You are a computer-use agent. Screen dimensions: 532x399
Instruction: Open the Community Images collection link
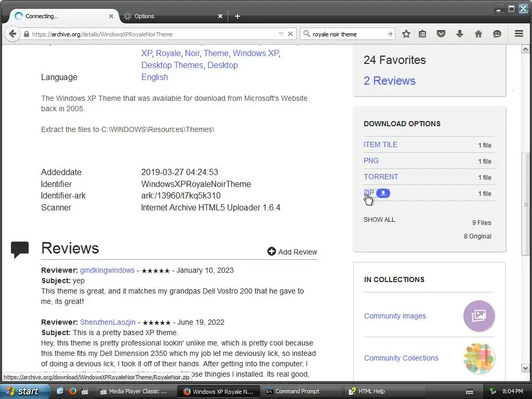pyautogui.click(x=395, y=316)
